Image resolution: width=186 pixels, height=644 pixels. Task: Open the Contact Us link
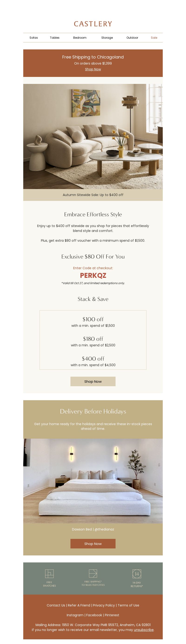[x=56, y=605]
